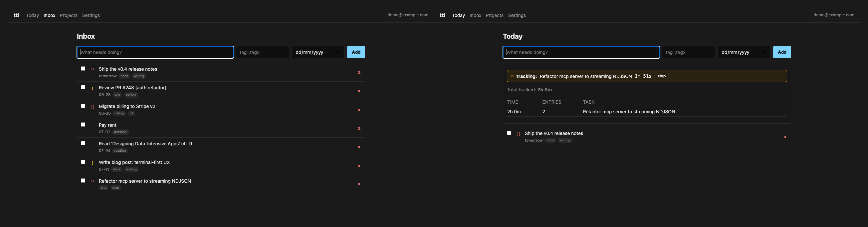Click '2h 0m' cell in time table
This screenshot has height=227, width=868.
pyautogui.click(x=514, y=112)
